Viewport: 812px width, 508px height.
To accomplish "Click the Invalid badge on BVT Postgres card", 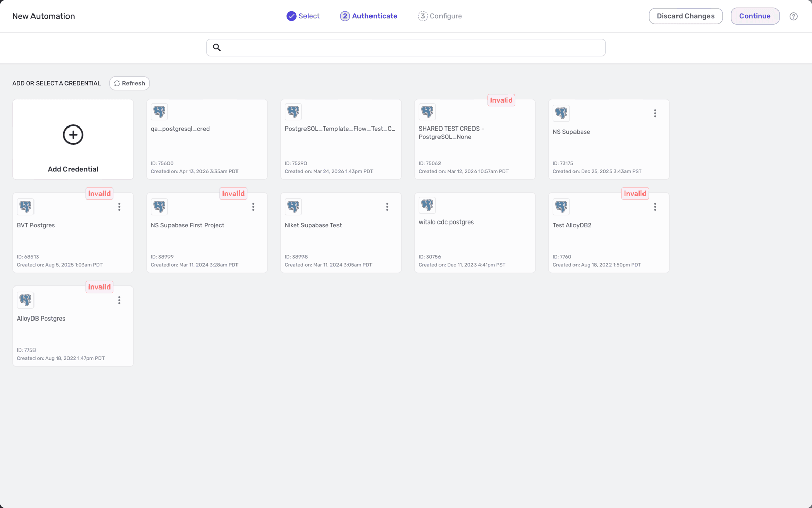I will pyautogui.click(x=99, y=194).
